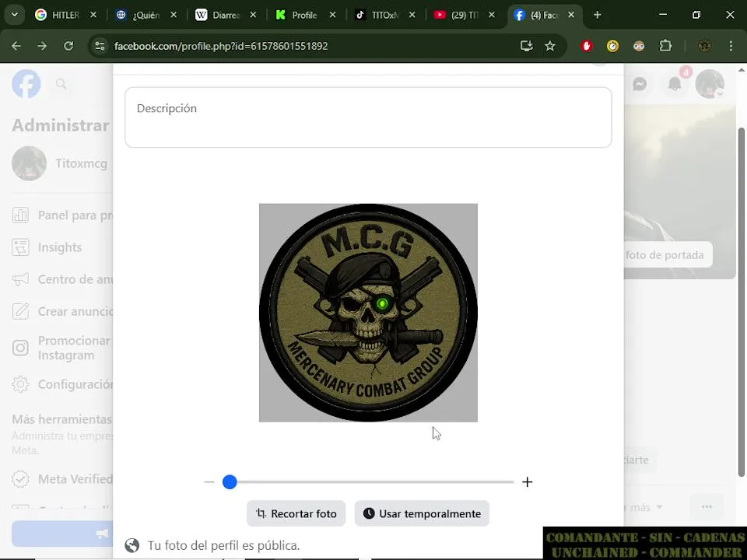
Task: Click the Instagram icon in sidebar
Action: tap(20, 348)
